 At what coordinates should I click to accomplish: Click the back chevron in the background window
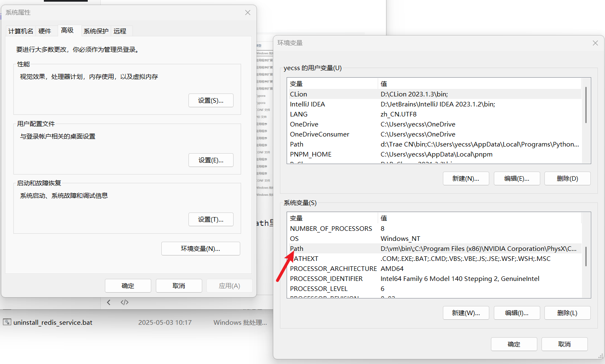pos(109,302)
